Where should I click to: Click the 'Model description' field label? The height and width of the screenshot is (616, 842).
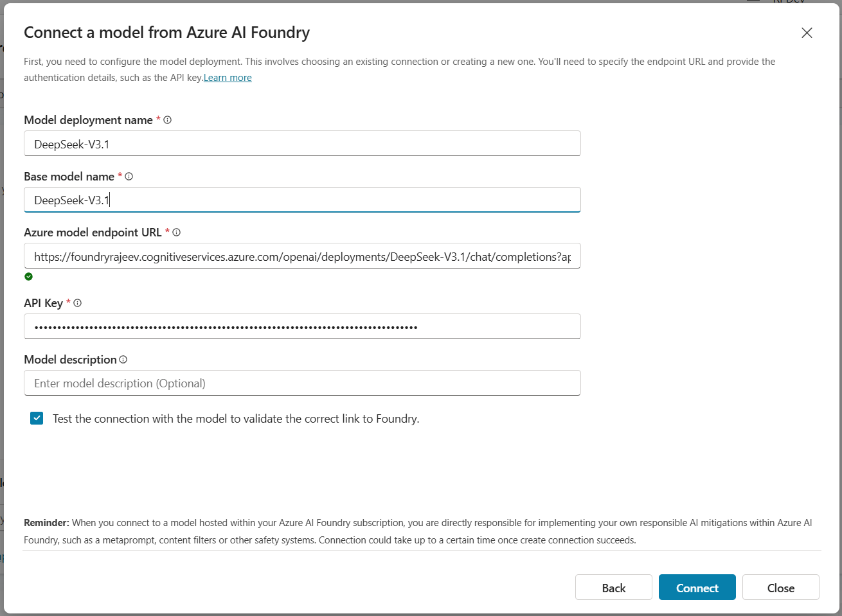[70, 360]
